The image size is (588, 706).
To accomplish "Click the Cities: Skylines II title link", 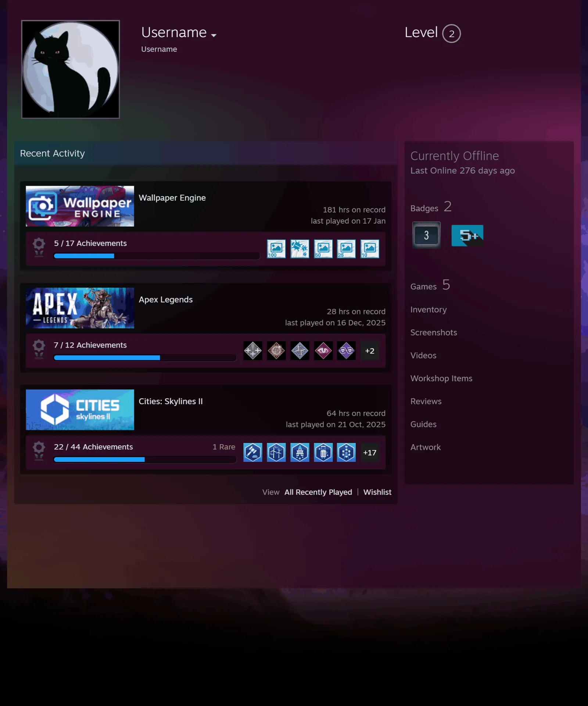I will click(171, 402).
